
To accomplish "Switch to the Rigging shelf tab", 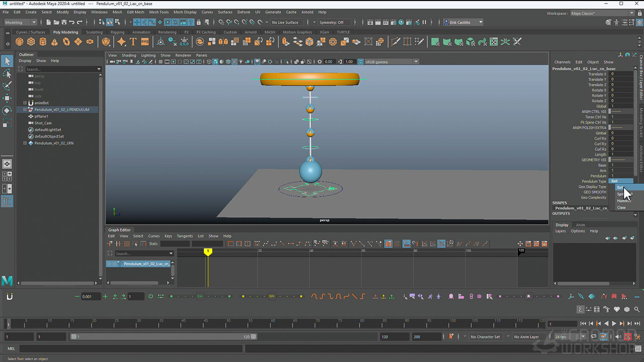I will [117, 32].
